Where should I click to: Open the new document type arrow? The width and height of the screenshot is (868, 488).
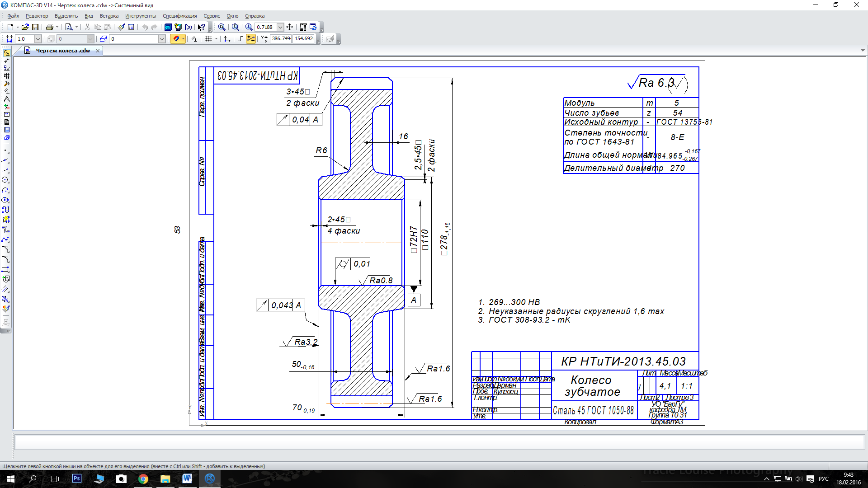tap(18, 27)
